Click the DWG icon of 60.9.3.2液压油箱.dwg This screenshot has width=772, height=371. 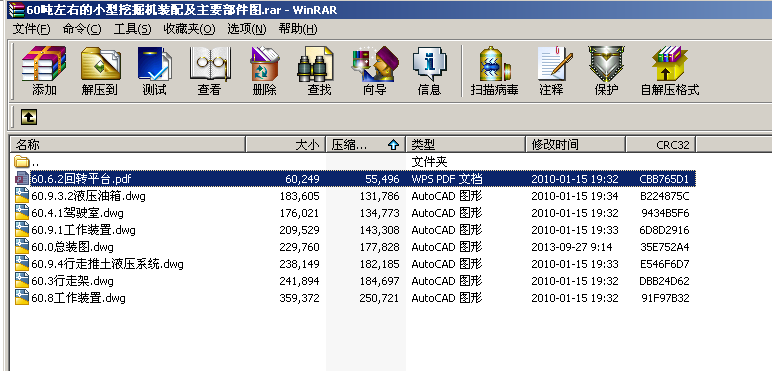[x=22, y=195]
